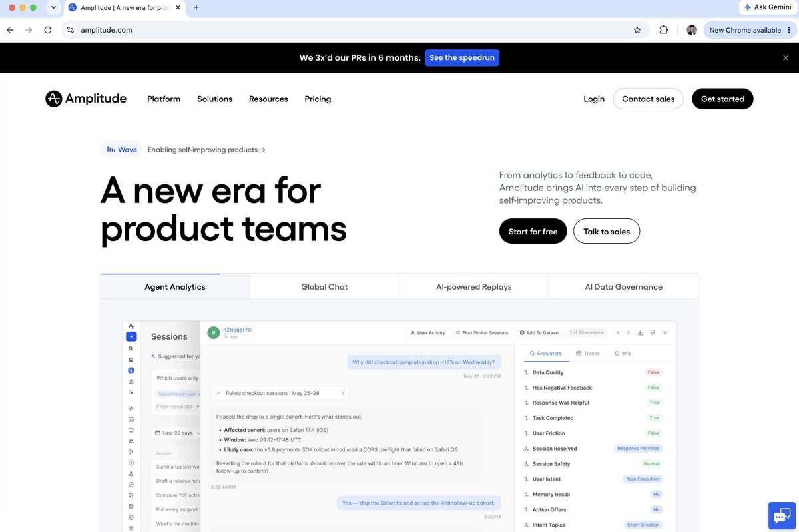Click the copy link icon in session toolbar
799x532 pixels.
(x=653, y=332)
